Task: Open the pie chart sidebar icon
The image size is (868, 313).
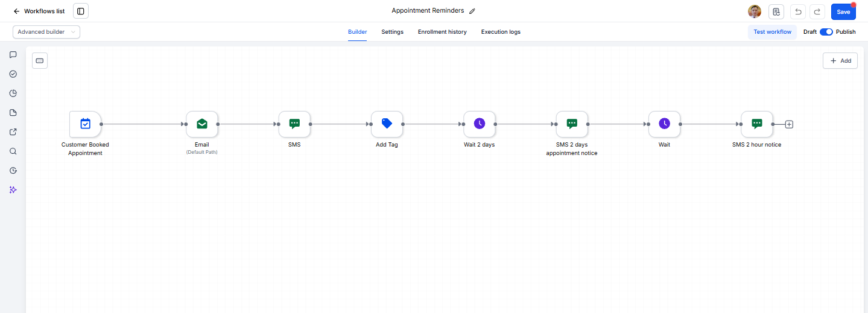Action: [x=13, y=93]
